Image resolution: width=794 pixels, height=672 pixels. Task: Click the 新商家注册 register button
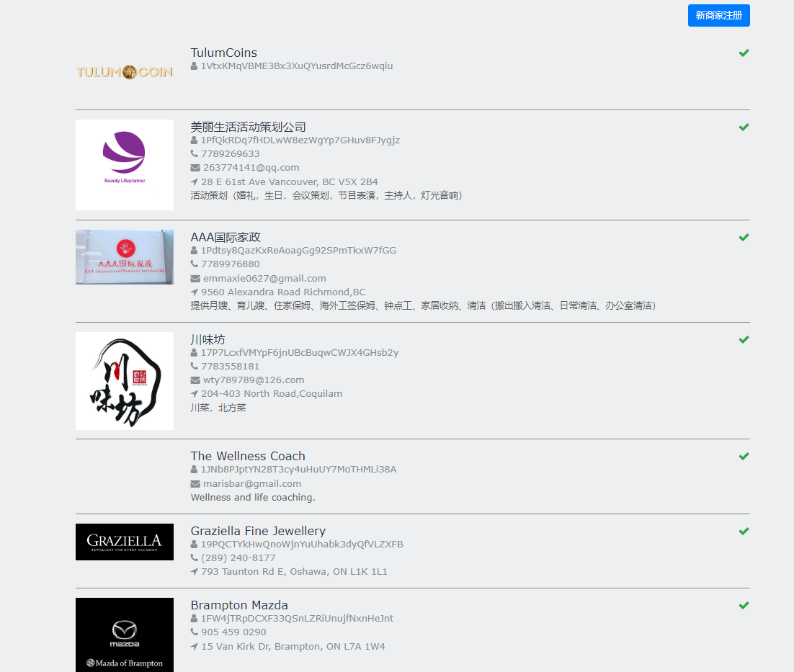click(718, 16)
